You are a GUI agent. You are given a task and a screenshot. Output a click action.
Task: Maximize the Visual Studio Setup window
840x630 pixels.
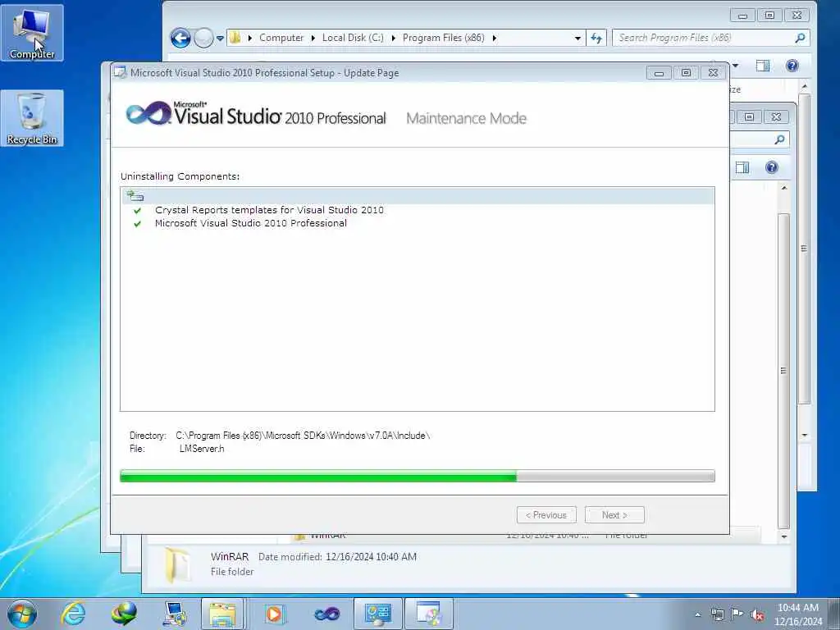pyautogui.click(x=686, y=73)
